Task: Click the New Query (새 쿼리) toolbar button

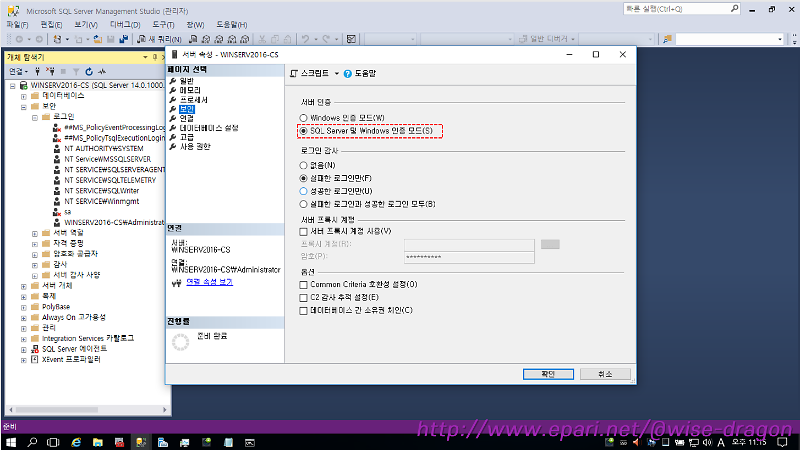Action: coord(159,39)
